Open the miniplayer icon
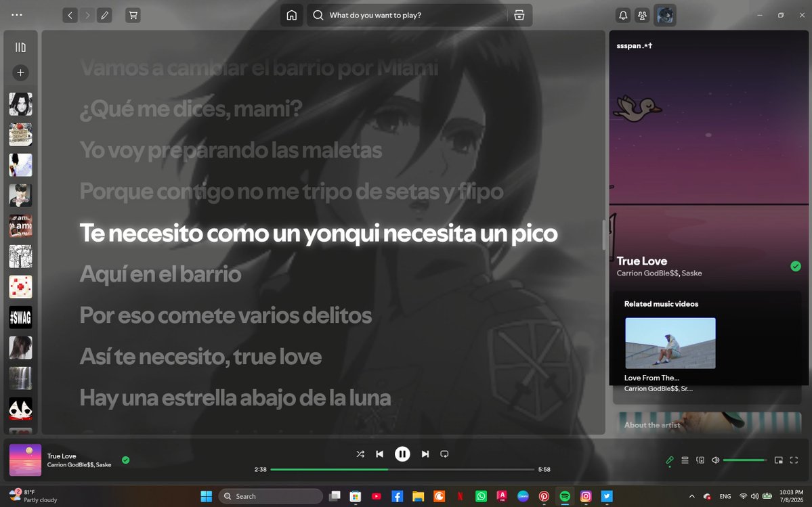 point(778,460)
